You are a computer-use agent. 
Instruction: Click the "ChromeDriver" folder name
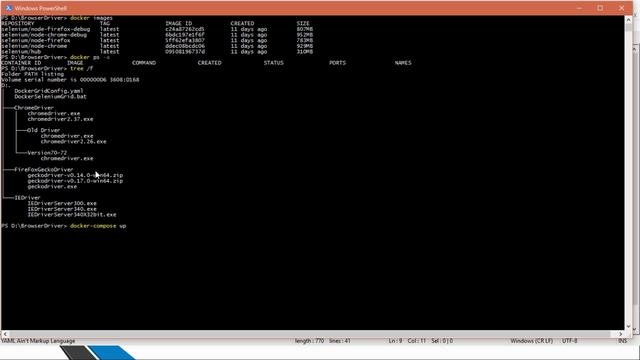pos(34,108)
